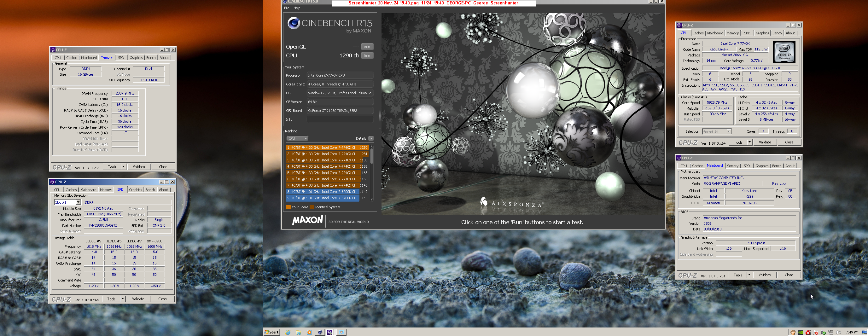
Task: Open the volume speaker tray icon
Action: point(838,332)
